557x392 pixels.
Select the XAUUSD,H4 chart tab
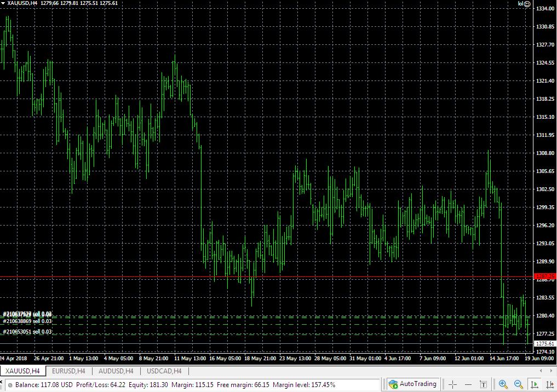pyautogui.click(x=23, y=371)
